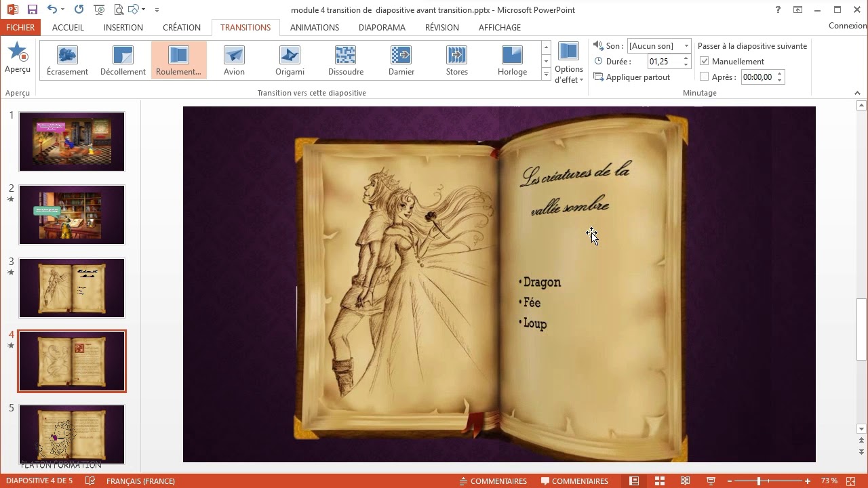This screenshot has height=488, width=868.
Task: Switch to the ANIMATIONS tab
Action: point(314,28)
